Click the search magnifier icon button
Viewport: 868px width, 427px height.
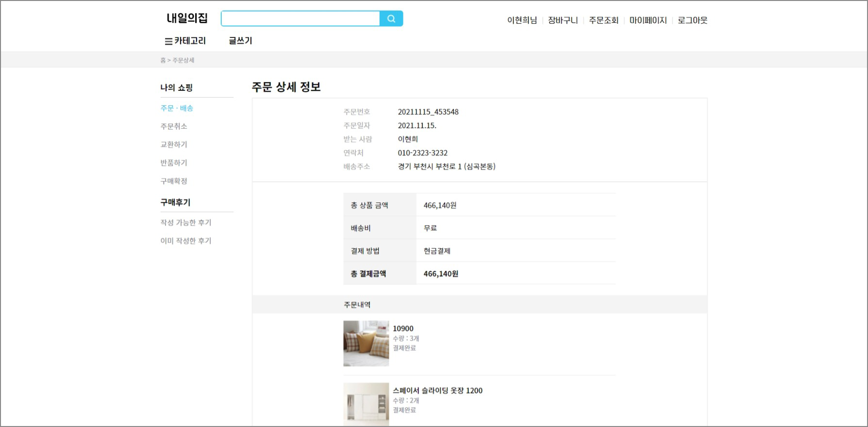tap(391, 19)
